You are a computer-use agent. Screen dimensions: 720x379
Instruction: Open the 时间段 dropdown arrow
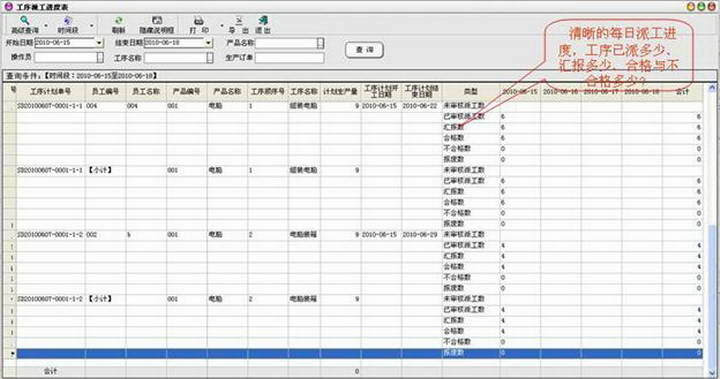[91, 26]
